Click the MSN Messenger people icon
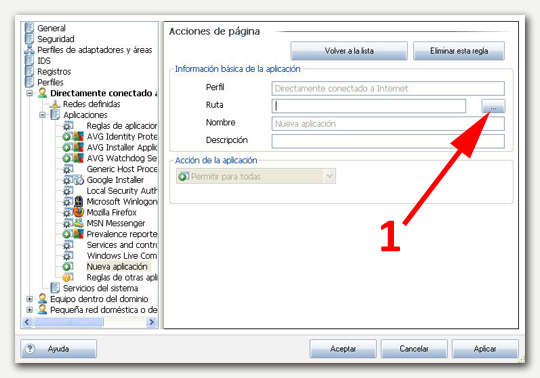540x378 pixels. coord(79,223)
